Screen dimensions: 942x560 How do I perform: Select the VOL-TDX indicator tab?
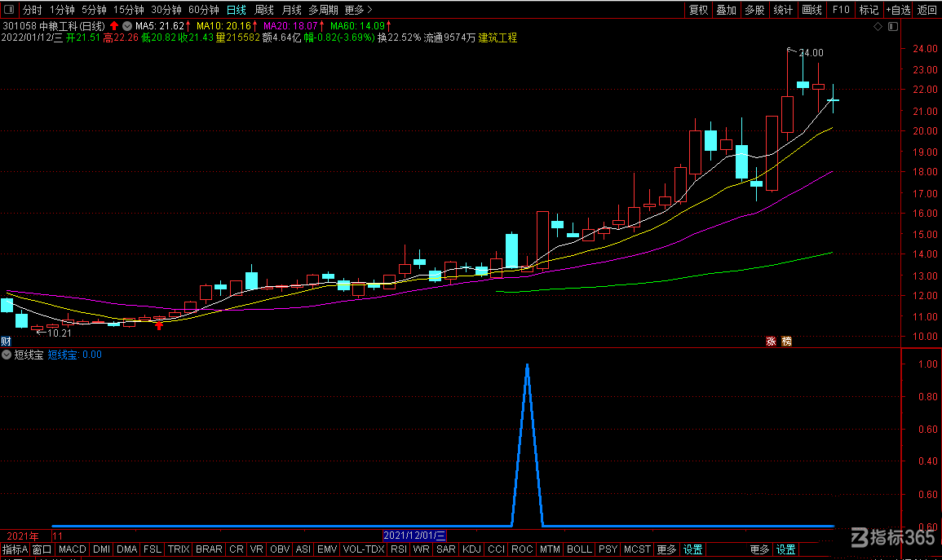364,549
